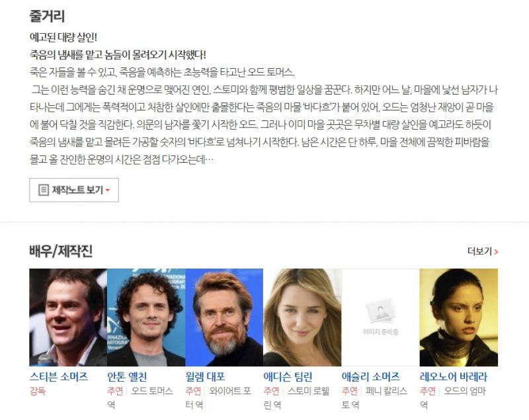Open 더보기 for more cast and crew

483,251
